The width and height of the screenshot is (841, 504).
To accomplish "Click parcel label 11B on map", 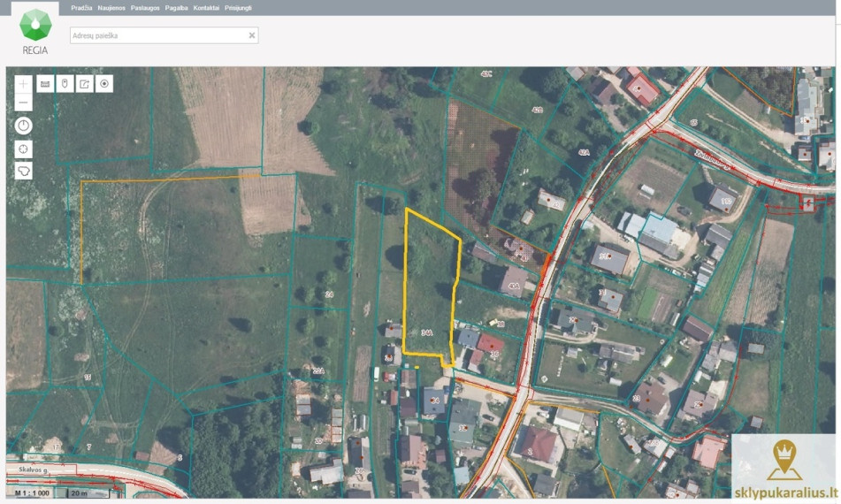I will click(727, 202).
